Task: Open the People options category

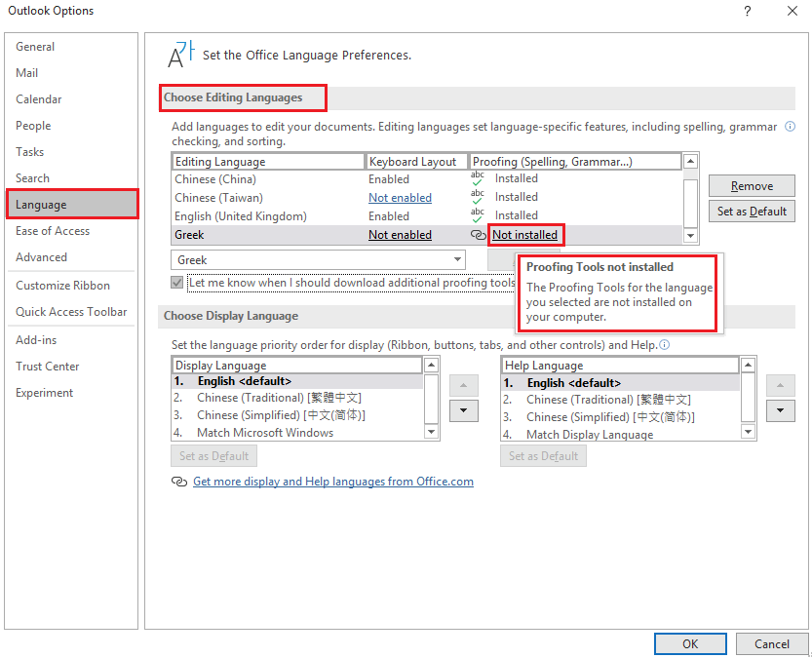Action: point(33,126)
